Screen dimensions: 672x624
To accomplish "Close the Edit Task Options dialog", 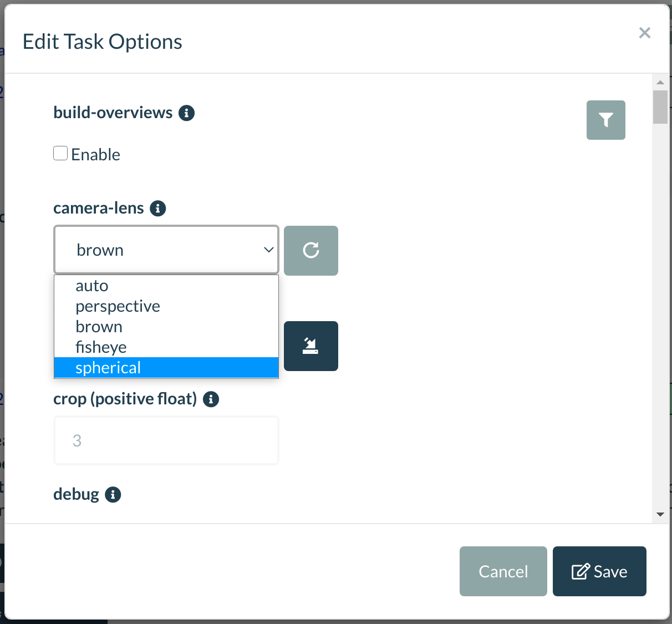I will pyautogui.click(x=644, y=33).
